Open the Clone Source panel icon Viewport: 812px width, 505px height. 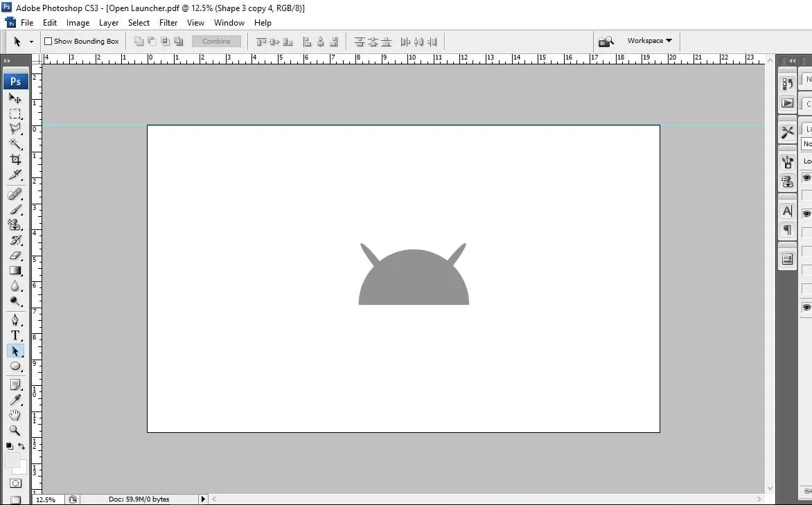[x=787, y=181]
